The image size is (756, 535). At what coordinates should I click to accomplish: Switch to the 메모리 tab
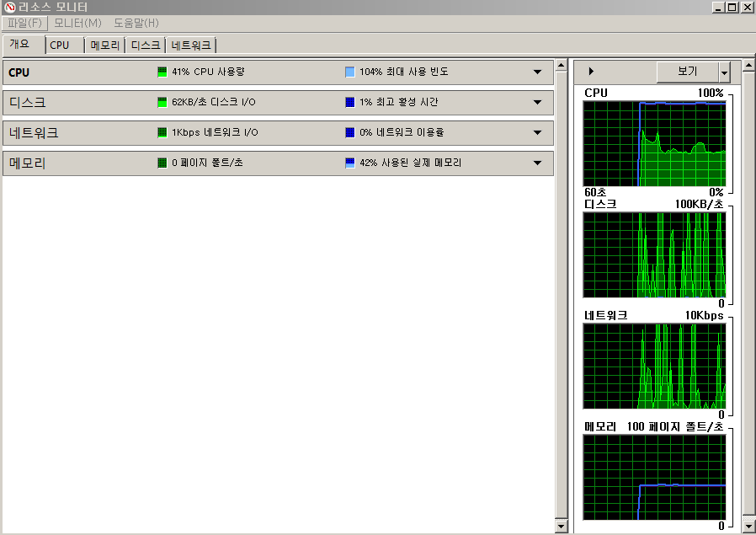coord(104,45)
